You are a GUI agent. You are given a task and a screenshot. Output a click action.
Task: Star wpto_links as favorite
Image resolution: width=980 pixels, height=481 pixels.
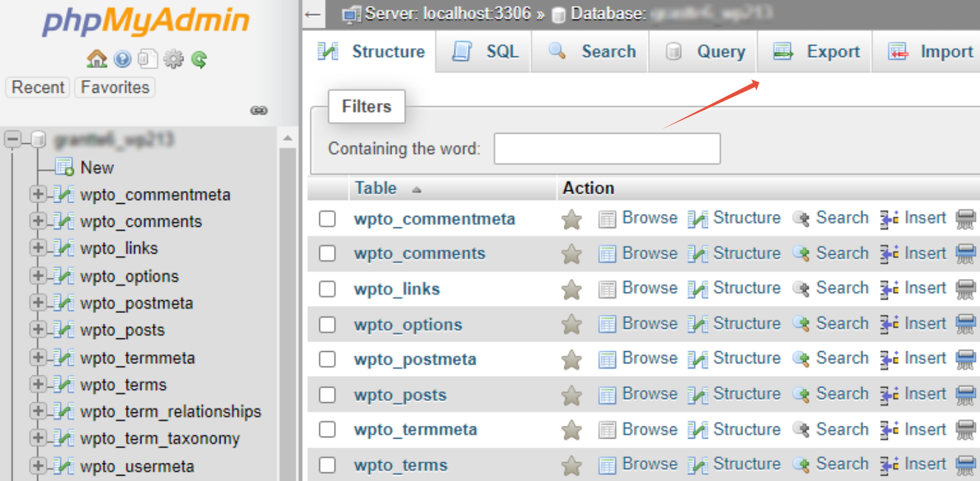[x=572, y=289]
